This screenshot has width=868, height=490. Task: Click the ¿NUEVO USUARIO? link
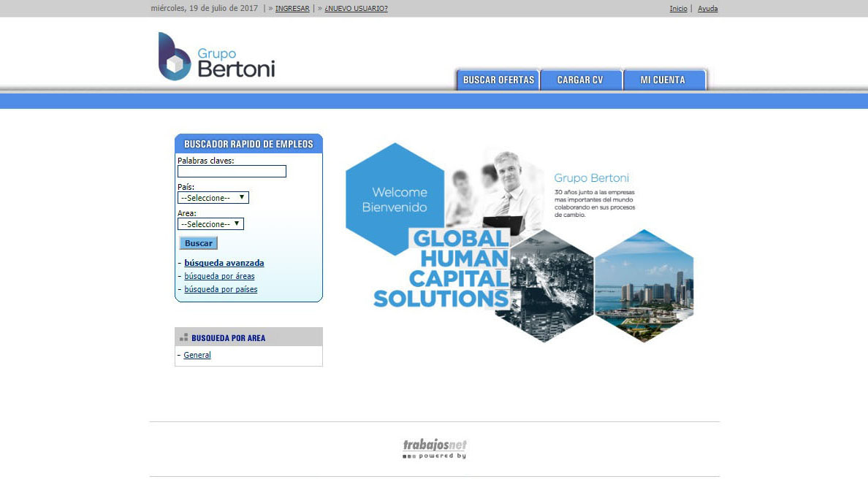pos(356,9)
